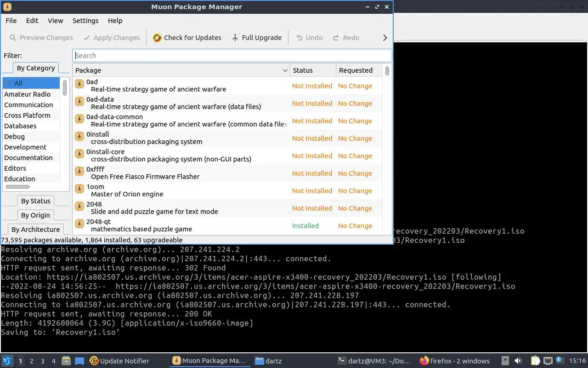Open the File menu
This screenshot has height=368, width=588.
point(11,21)
